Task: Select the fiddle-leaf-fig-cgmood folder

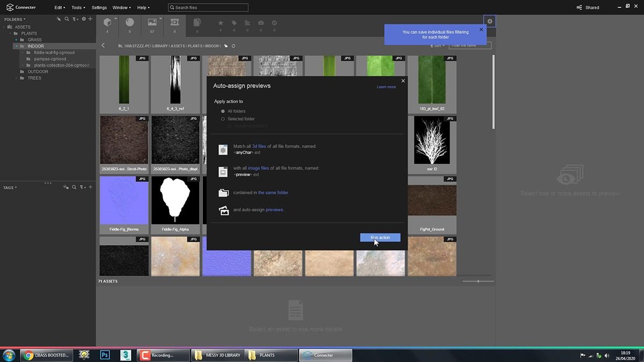Action: tap(54, 53)
